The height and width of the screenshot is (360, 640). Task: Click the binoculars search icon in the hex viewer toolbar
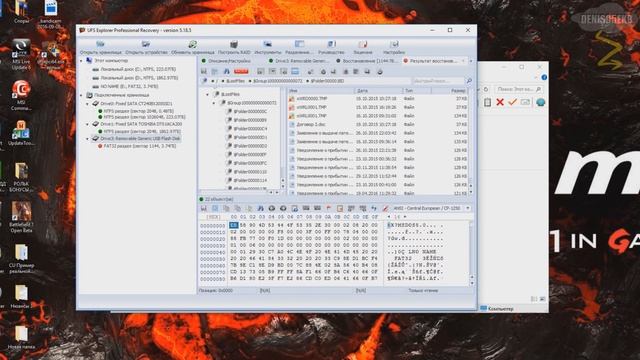[260, 208]
